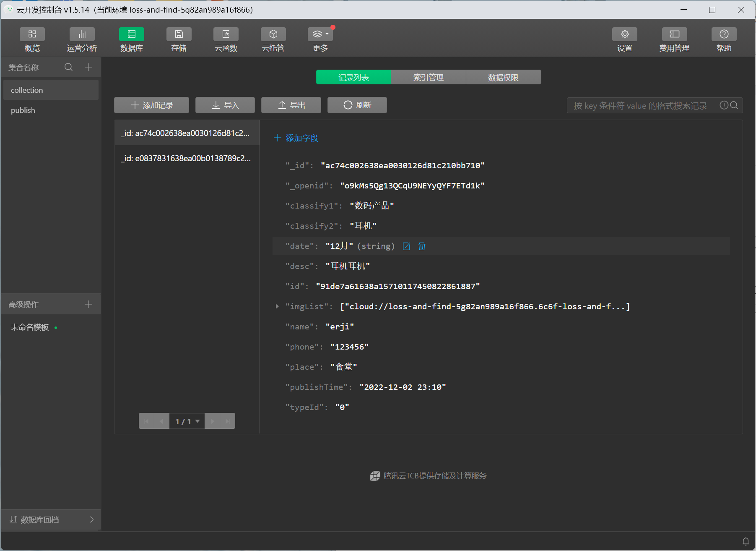Click the 添加记录 button

(151, 105)
